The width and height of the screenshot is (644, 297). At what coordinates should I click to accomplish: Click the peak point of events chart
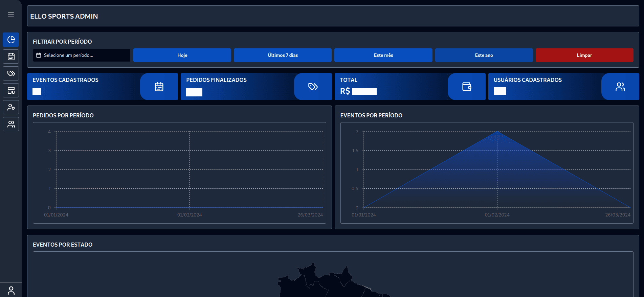click(497, 132)
